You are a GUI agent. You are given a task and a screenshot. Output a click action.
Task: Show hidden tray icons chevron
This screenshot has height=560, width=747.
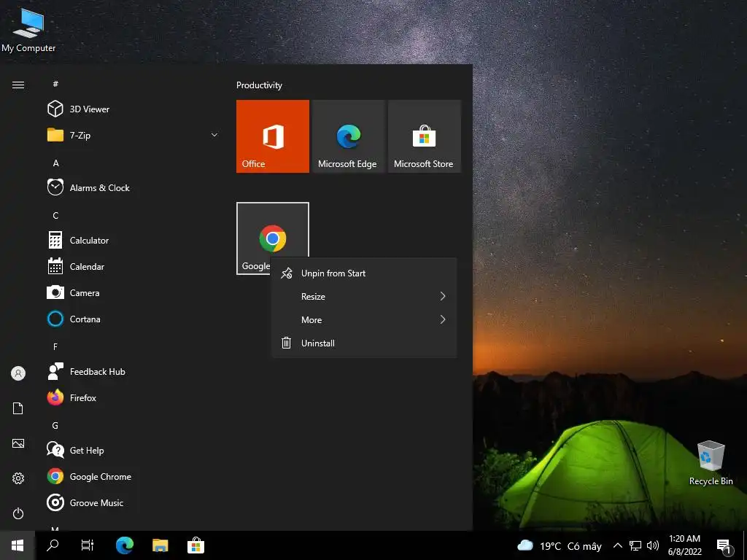617,545
